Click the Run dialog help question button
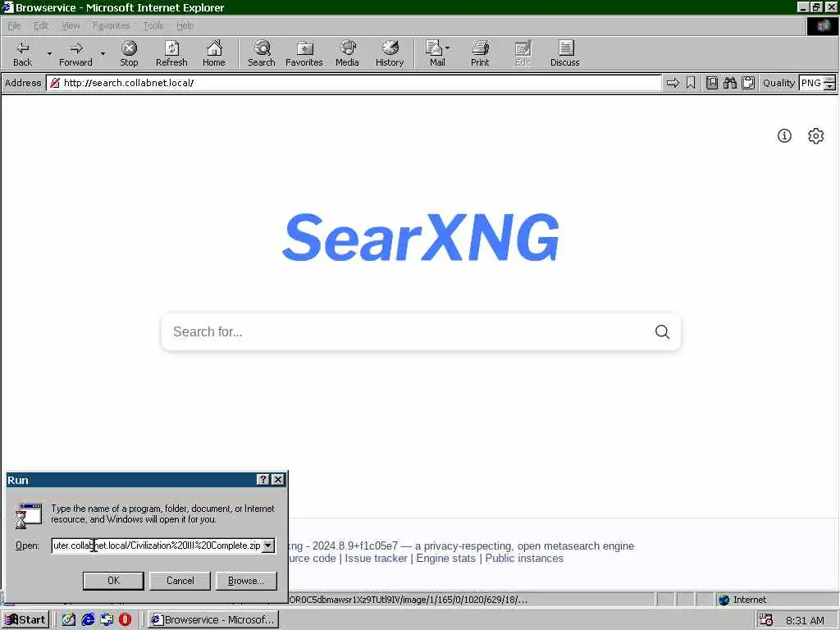The height and width of the screenshot is (630, 840). point(263,479)
